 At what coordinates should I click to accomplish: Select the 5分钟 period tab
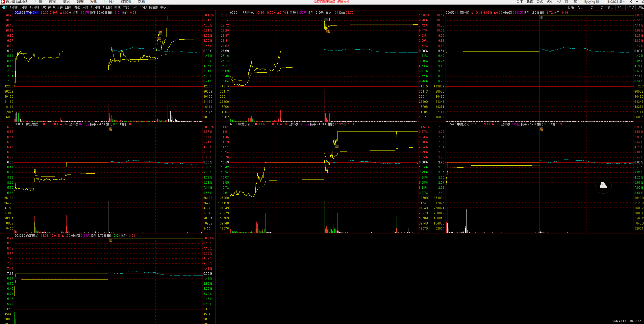[x=23, y=7]
